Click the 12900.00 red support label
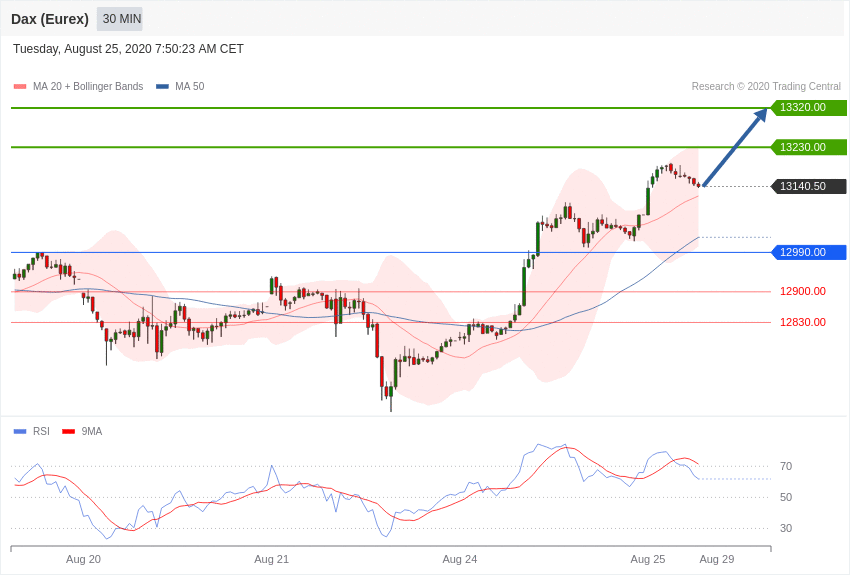The image size is (850, 576). [x=803, y=292]
